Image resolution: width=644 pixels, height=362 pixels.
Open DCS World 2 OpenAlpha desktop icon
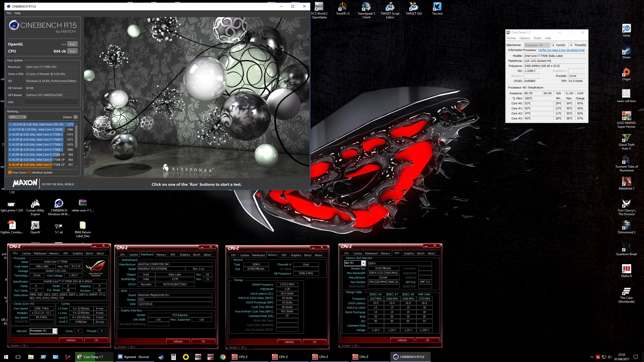(x=319, y=11)
